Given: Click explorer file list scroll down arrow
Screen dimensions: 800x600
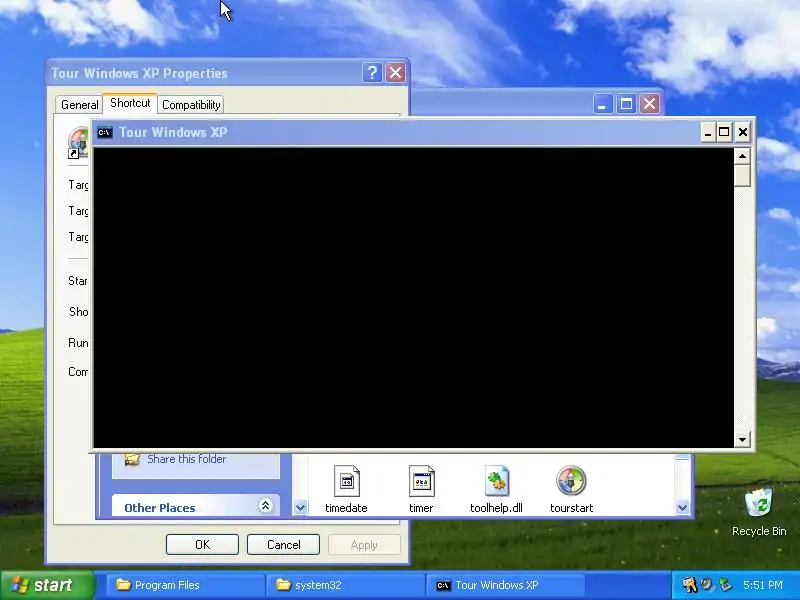Looking at the screenshot, I should coord(682,508).
